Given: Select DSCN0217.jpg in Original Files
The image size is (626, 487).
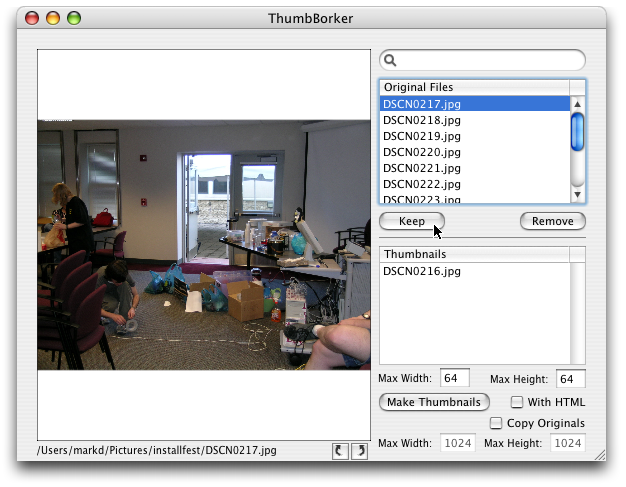Looking at the screenshot, I should click(x=475, y=104).
